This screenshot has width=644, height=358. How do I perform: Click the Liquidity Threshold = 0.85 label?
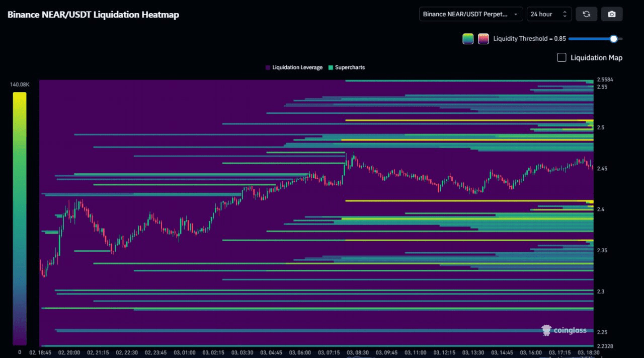coord(530,39)
